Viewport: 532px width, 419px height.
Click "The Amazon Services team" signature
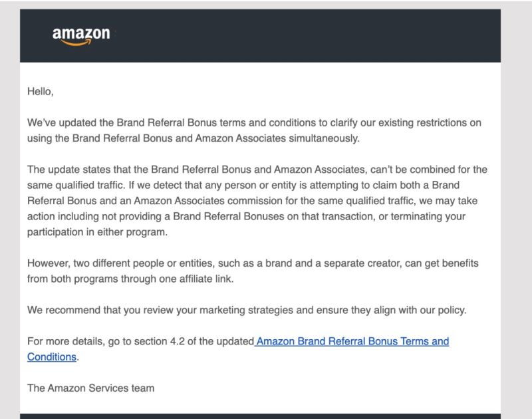(90, 387)
